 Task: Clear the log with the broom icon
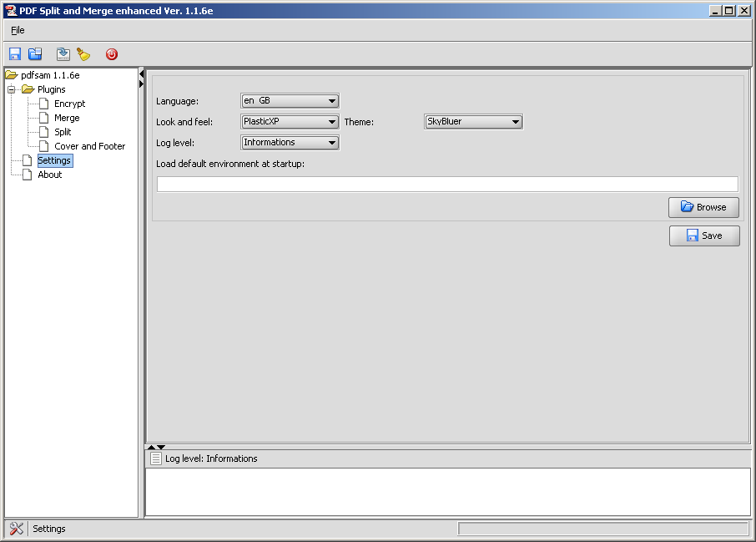tap(83, 54)
